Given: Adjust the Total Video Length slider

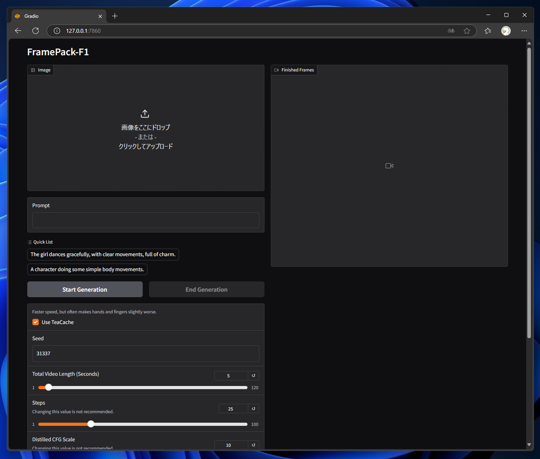Looking at the screenshot, I should coord(143,387).
